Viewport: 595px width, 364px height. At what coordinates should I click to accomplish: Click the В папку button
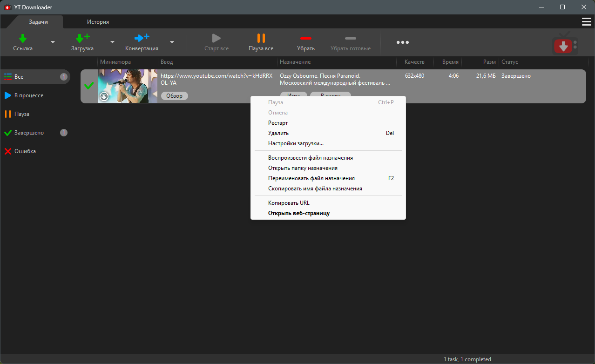click(331, 94)
